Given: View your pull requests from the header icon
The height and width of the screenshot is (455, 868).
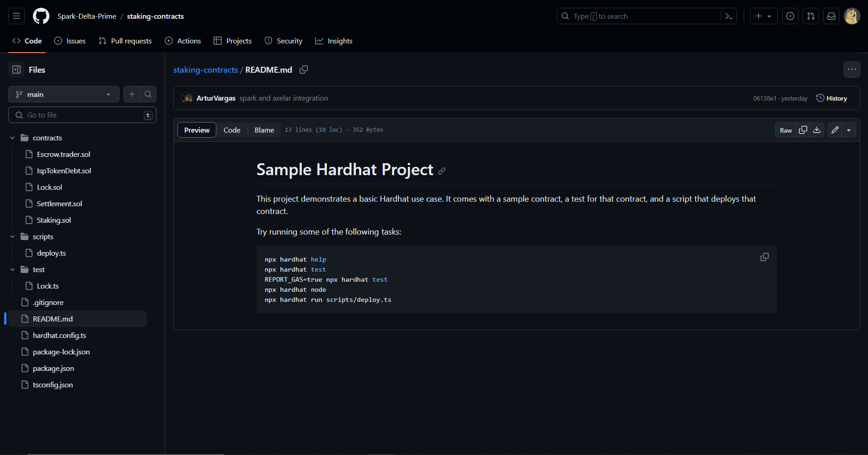Looking at the screenshot, I should (x=811, y=16).
